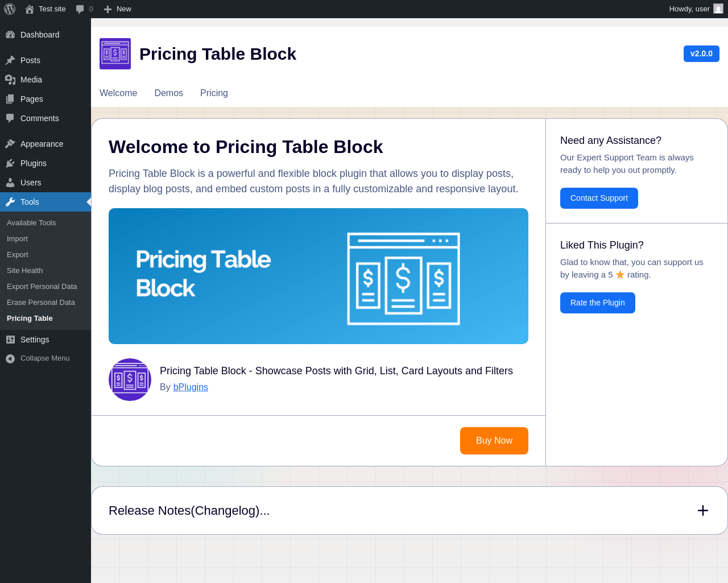728x583 pixels.
Task: Switch to the Pricing tab
Action: pos(214,93)
